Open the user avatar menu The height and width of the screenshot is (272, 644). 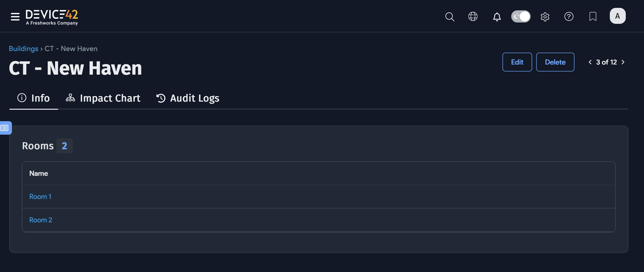point(617,16)
